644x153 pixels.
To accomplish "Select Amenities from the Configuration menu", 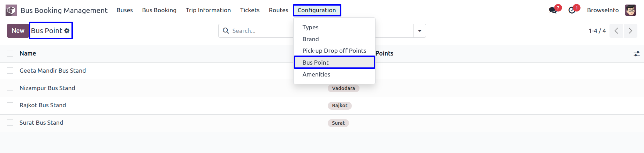I will click(316, 74).
